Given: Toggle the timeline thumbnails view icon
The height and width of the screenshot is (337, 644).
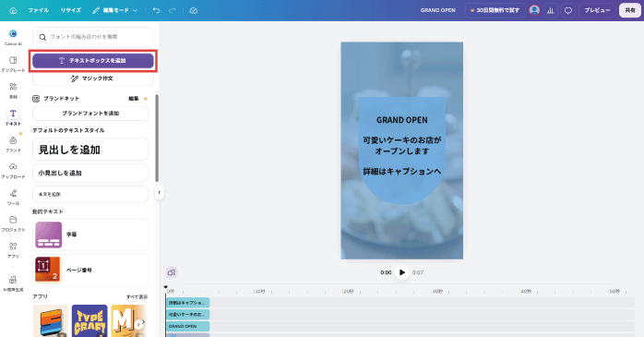Looking at the screenshot, I should (172, 272).
